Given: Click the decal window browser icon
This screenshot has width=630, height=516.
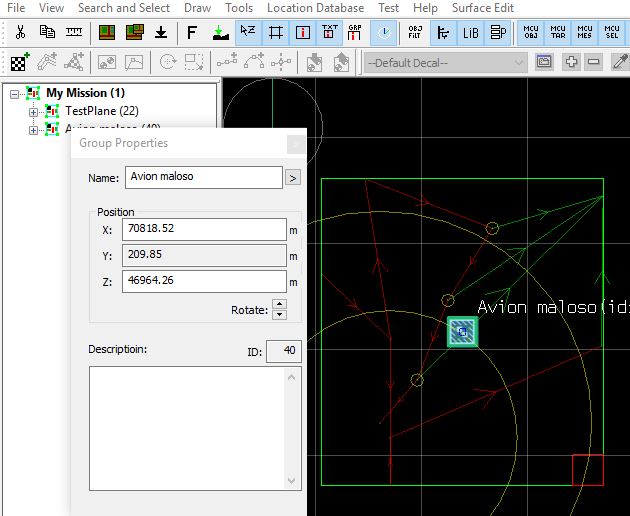Looking at the screenshot, I should tap(544, 62).
